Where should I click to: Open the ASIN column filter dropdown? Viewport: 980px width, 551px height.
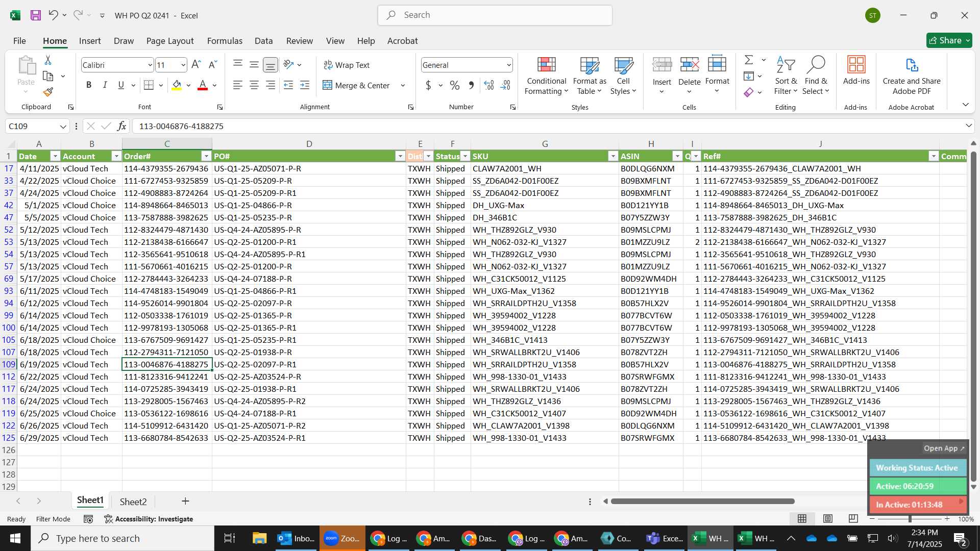677,156
